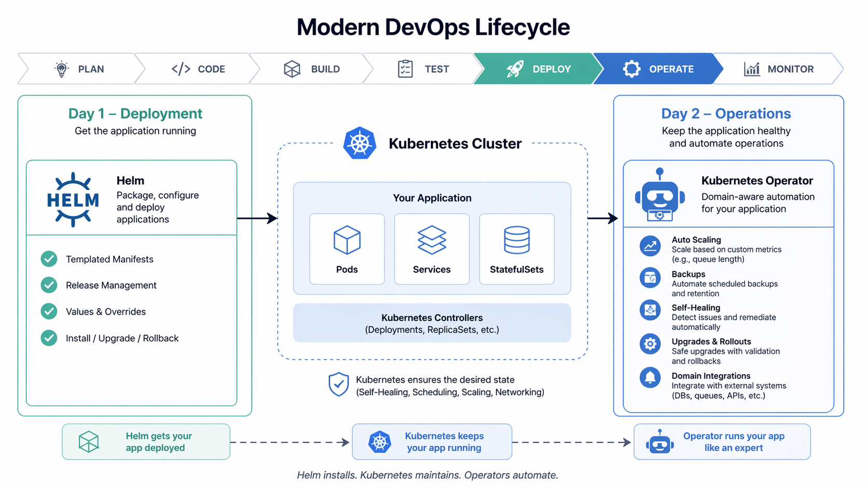The height and width of the screenshot is (489, 868).
Task: Click the 'Domain Integrations' feature title
Action: (x=711, y=376)
